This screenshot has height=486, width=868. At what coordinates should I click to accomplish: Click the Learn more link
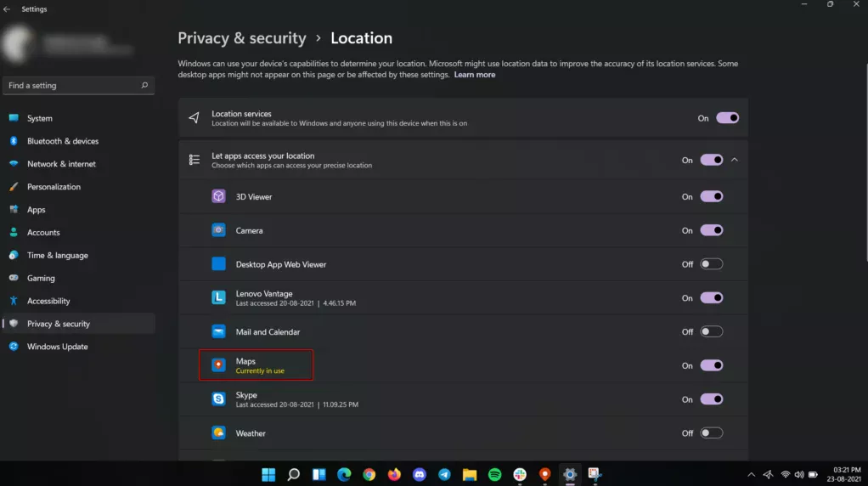474,75
